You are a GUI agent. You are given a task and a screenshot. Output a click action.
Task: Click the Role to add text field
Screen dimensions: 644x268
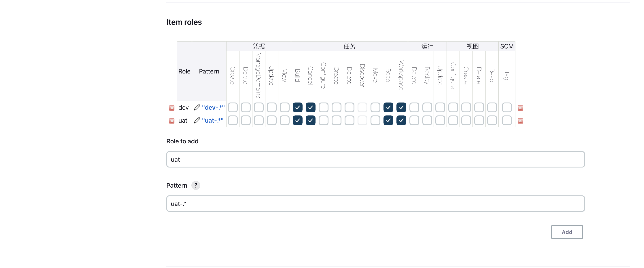[375, 159]
